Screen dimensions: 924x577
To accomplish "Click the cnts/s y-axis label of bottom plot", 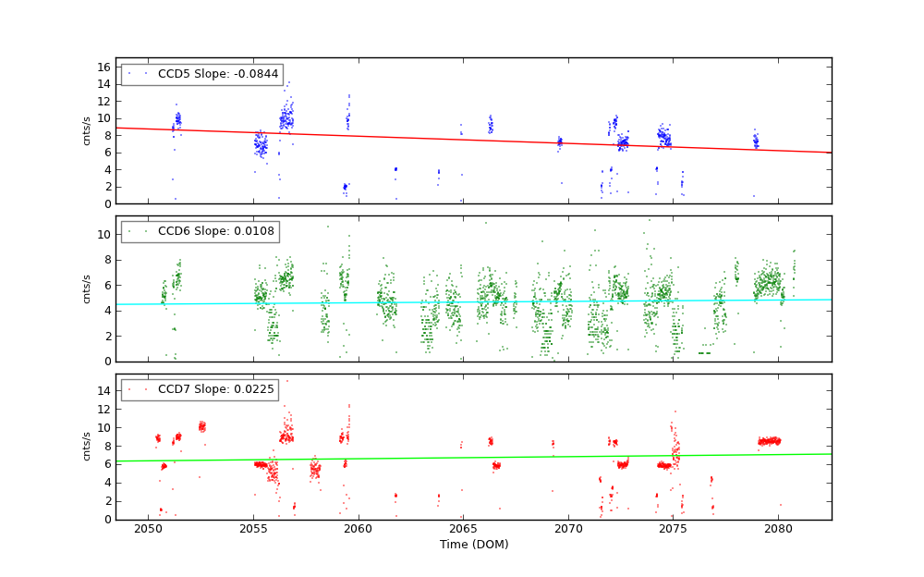I will point(87,447).
